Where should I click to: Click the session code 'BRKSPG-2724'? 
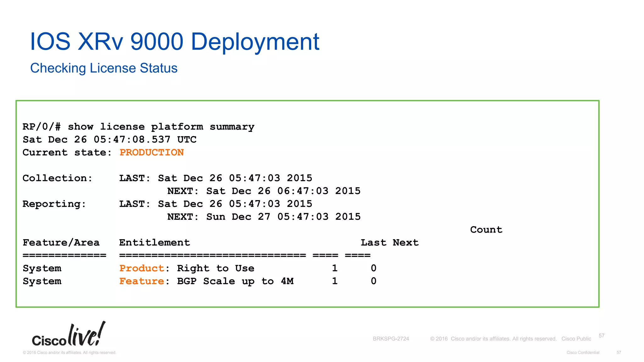(391, 339)
